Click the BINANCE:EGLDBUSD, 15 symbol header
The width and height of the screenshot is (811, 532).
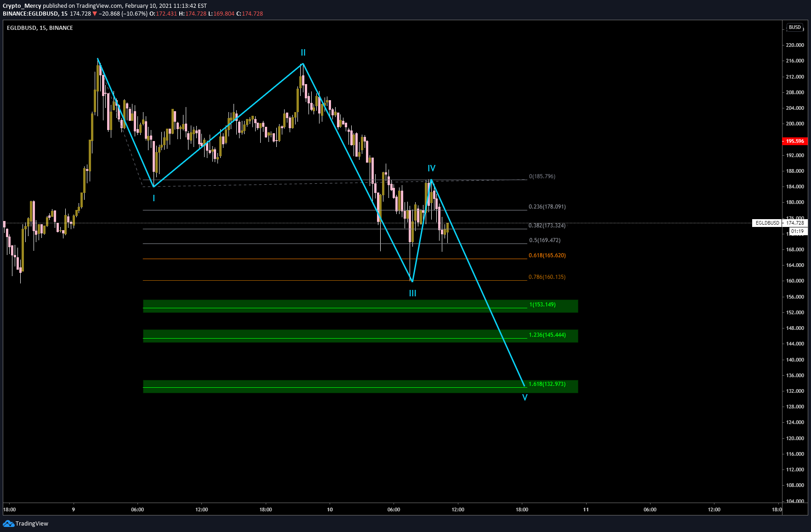(x=35, y=14)
